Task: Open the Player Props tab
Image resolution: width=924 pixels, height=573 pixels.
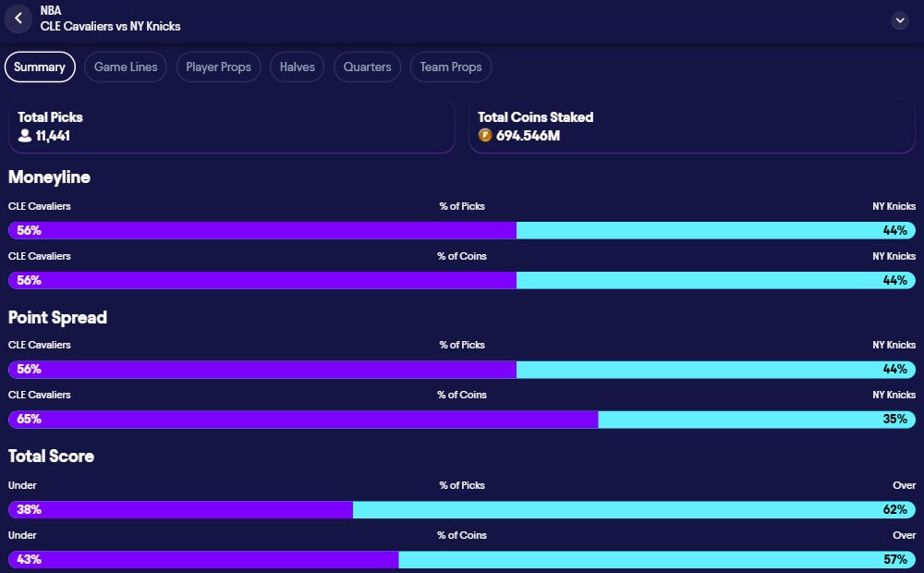Action: [x=218, y=67]
